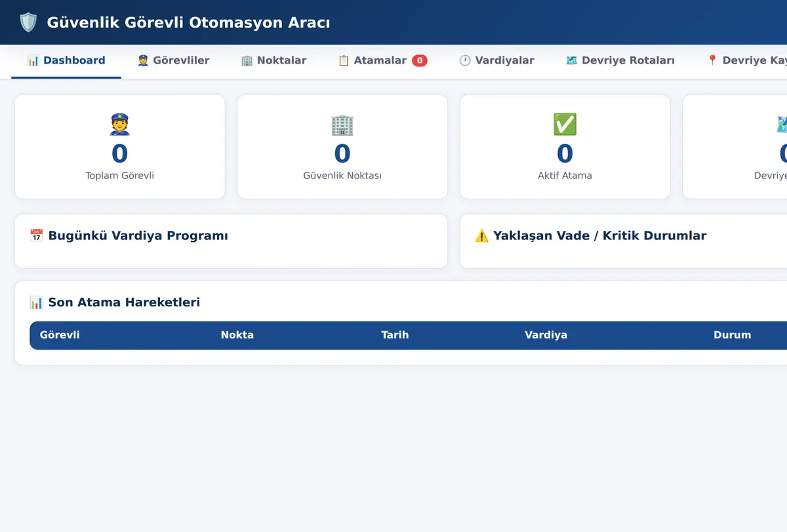Click the Yaklaşan Vade / Kritik Durumlar heading
This screenshot has height=532, width=787.
pos(599,235)
